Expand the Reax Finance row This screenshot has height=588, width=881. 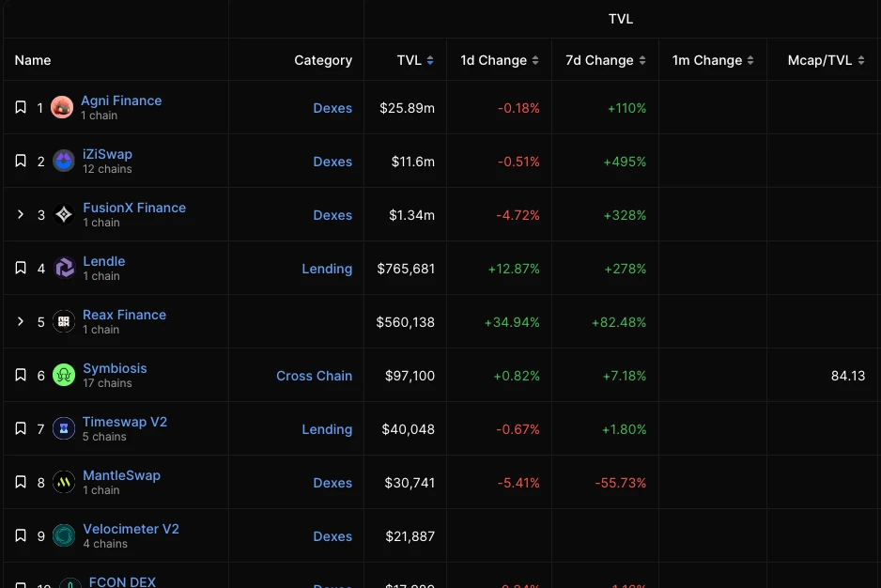coord(21,321)
